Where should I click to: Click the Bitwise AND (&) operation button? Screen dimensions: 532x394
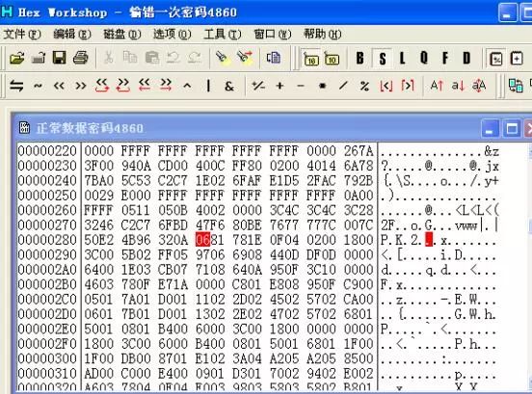[229, 86]
